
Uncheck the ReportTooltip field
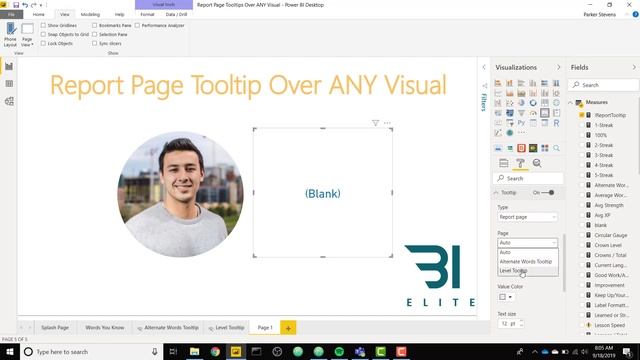coord(582,115)
